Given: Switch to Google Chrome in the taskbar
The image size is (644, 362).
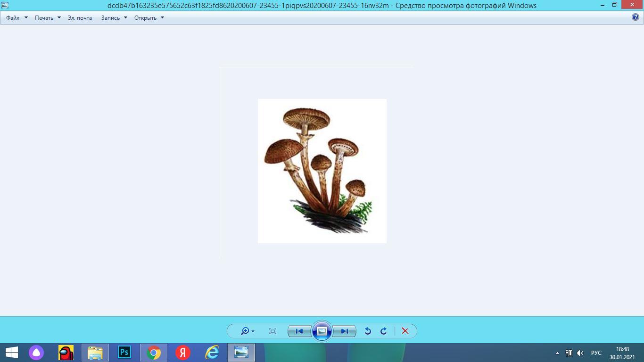Looking at the screenshot, I should (x=154, y=353).
